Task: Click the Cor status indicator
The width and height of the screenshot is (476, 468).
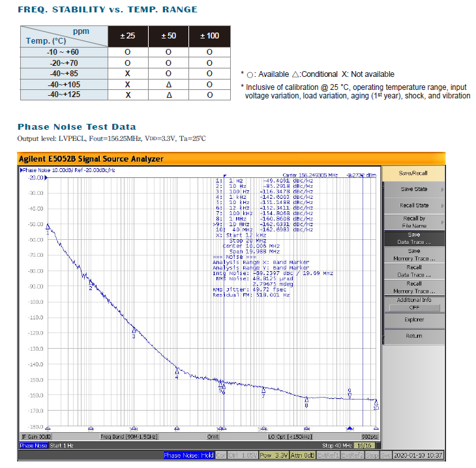Action: tap(220, 455)
